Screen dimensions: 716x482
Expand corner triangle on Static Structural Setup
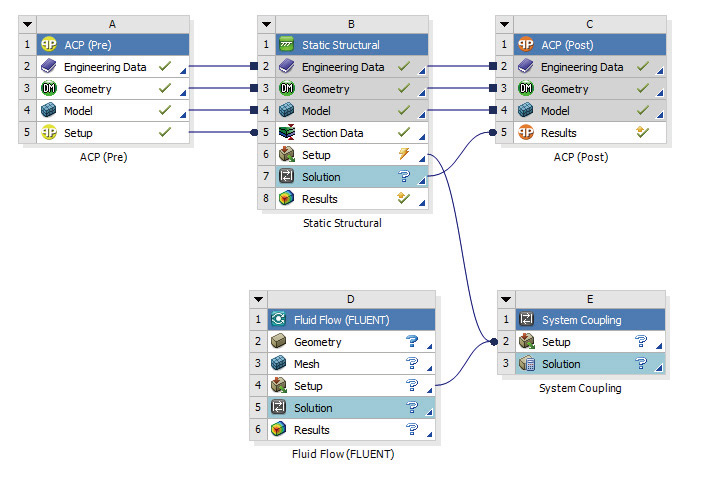pos(422,159)
